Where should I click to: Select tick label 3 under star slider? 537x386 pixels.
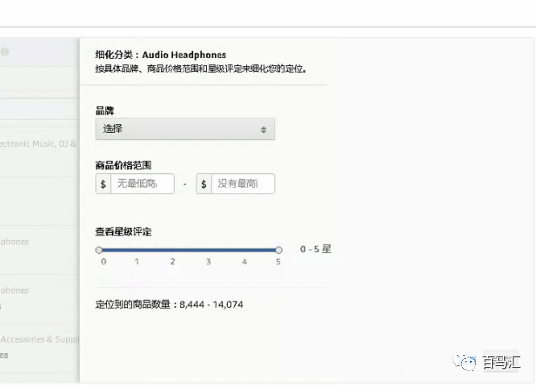point(209,262)
